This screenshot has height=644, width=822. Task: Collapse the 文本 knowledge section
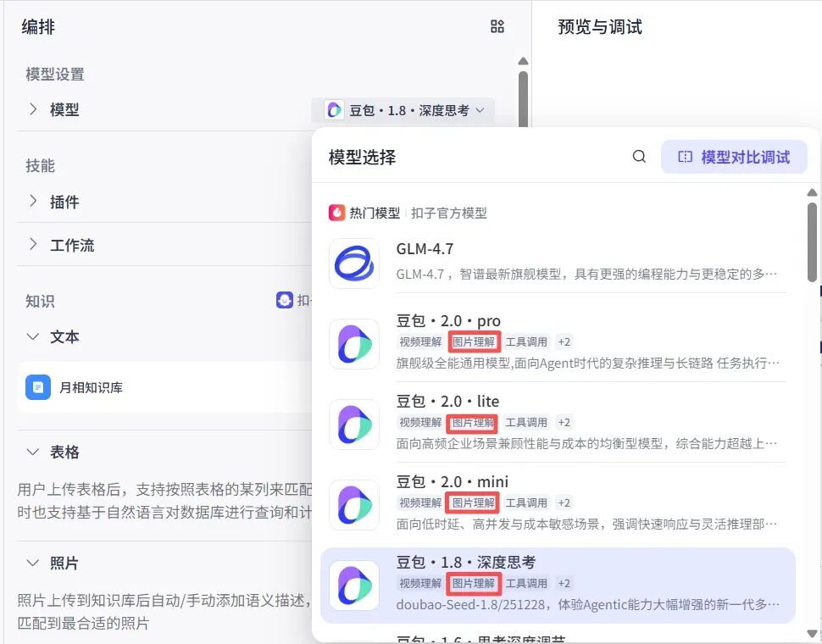click(32, 336)
